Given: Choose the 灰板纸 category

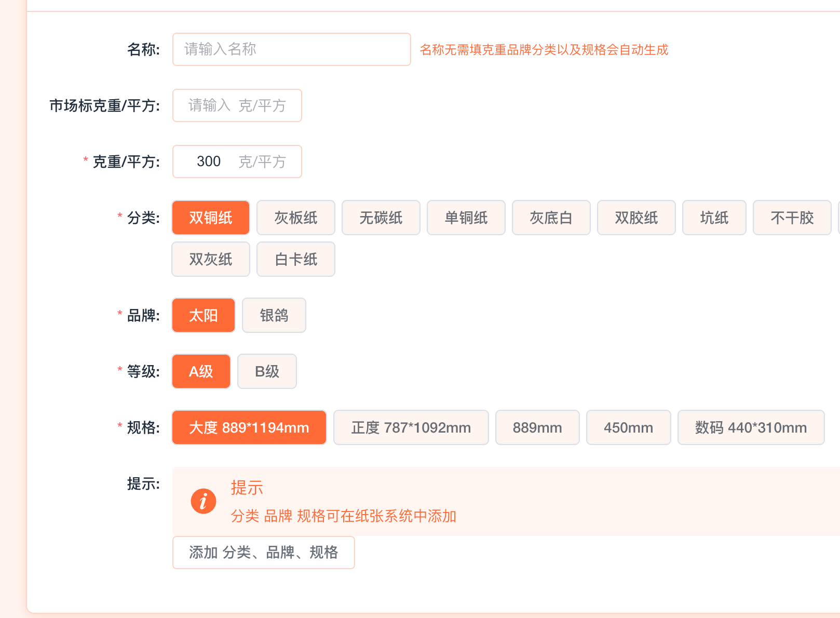Looking at the screenshot, I should point(295,218).
